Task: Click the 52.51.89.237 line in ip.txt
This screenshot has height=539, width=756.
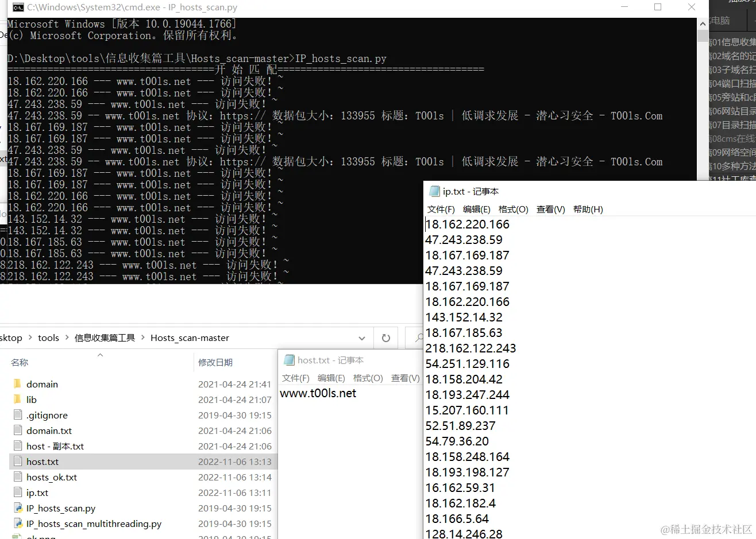Action: [x=460, y=426]
